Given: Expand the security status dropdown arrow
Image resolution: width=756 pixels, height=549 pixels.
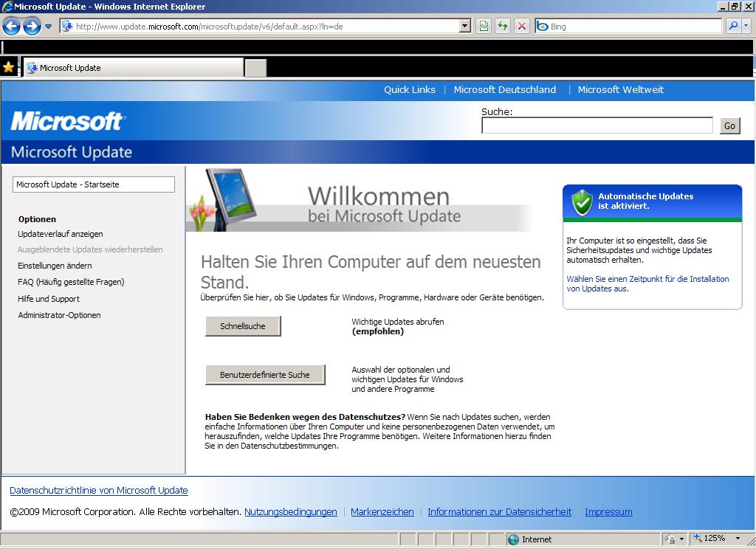Looking at the screenshot, I should [681, 539].
